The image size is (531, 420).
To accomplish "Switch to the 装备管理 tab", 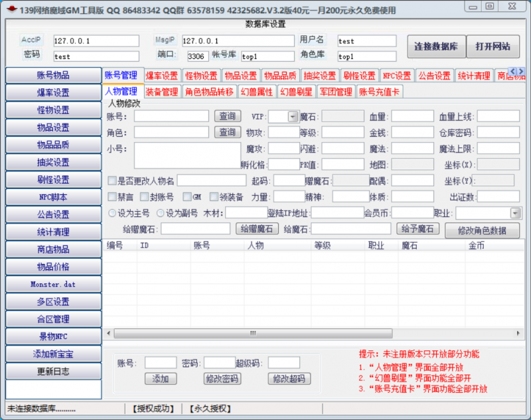I will [x=161, y=92].
